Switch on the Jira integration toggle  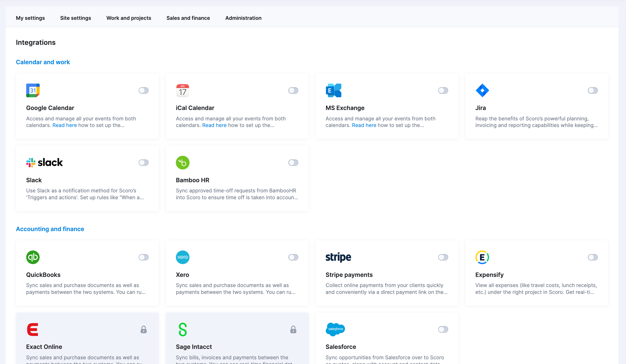(593, 90)
